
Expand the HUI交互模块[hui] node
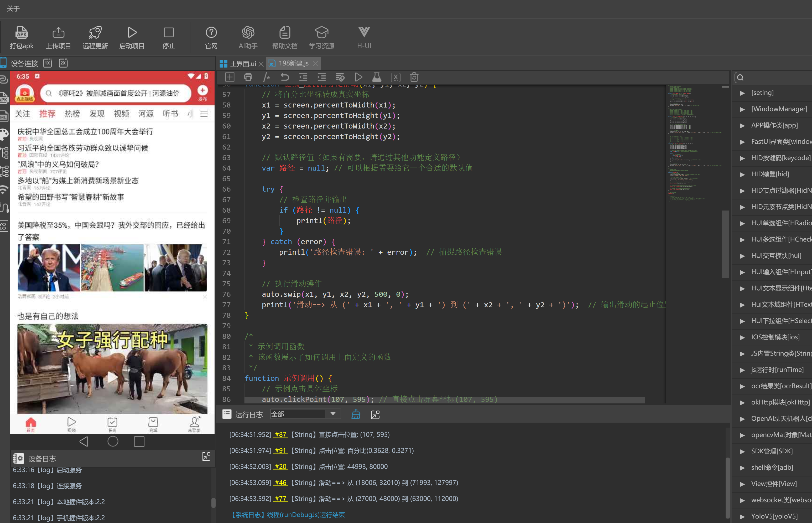tap(743, 256)
